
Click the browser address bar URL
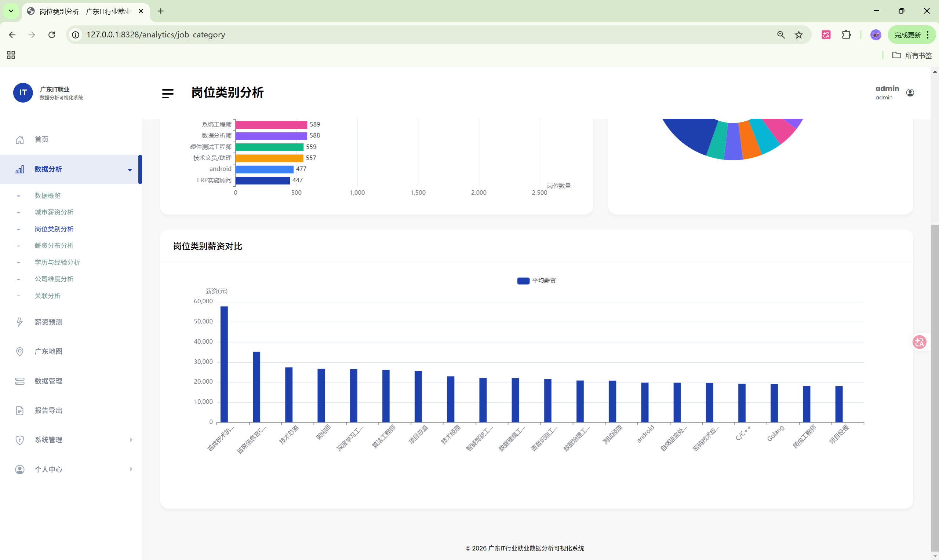click(x=156, y=35)
